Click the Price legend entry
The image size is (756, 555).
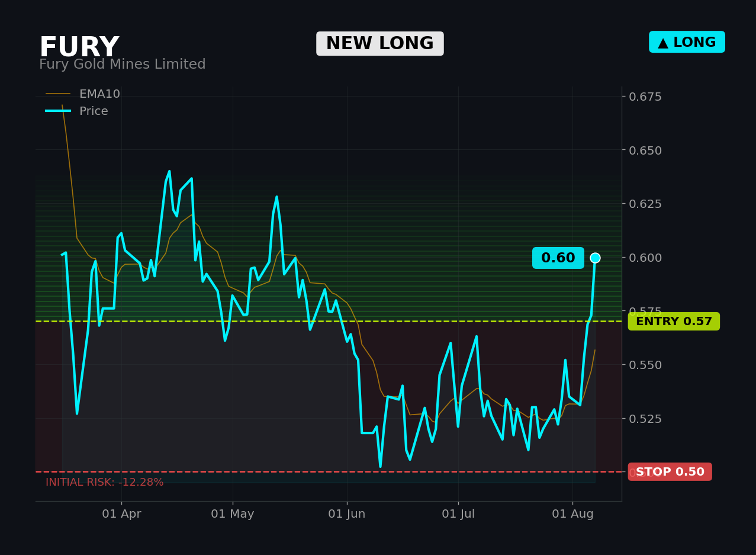coord(77,111)
